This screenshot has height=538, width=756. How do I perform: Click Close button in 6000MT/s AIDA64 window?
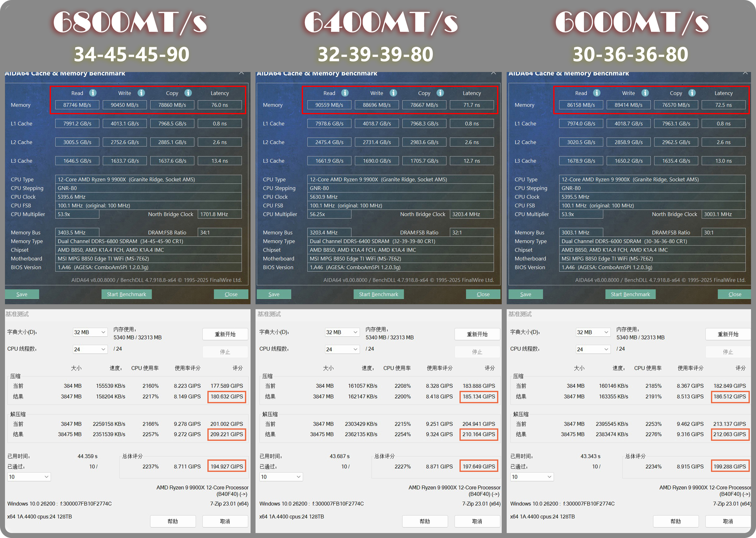point(735,294)
